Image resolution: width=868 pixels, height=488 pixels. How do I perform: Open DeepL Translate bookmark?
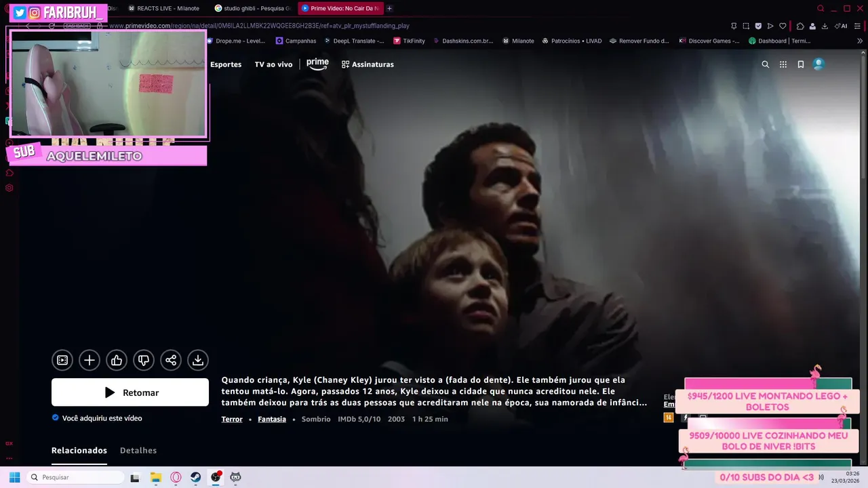pos(353,41)
